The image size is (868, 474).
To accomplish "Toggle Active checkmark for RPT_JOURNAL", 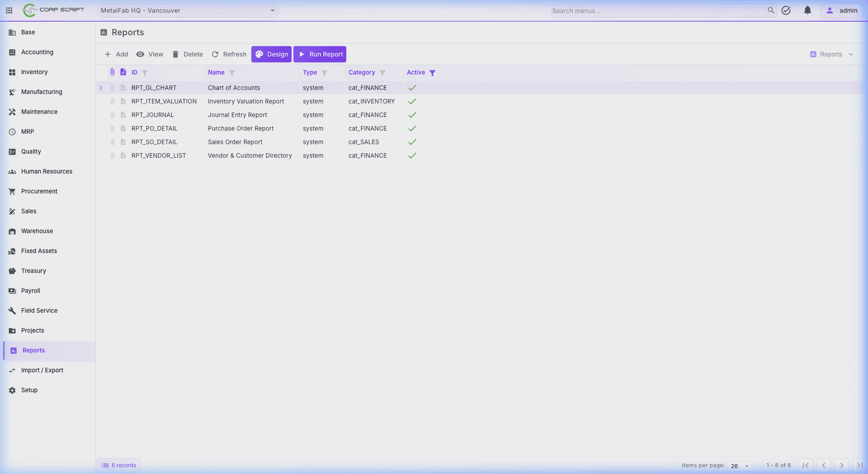I will tap(412, 115).
